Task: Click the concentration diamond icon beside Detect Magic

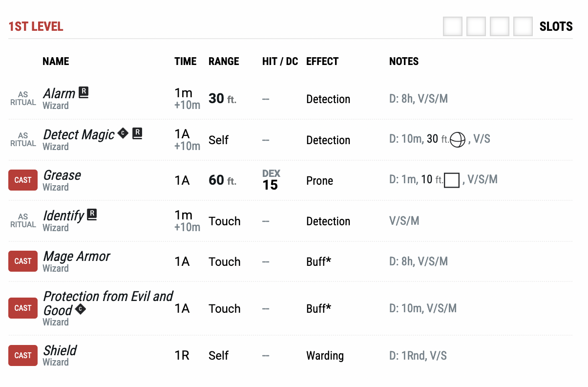Action: point(124,133)
